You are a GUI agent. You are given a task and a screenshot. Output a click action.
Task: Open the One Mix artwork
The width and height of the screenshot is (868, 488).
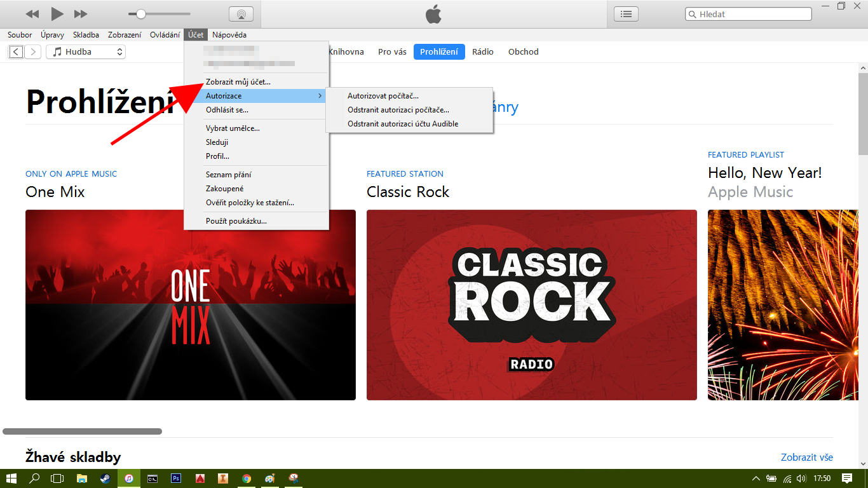point(191,305)
